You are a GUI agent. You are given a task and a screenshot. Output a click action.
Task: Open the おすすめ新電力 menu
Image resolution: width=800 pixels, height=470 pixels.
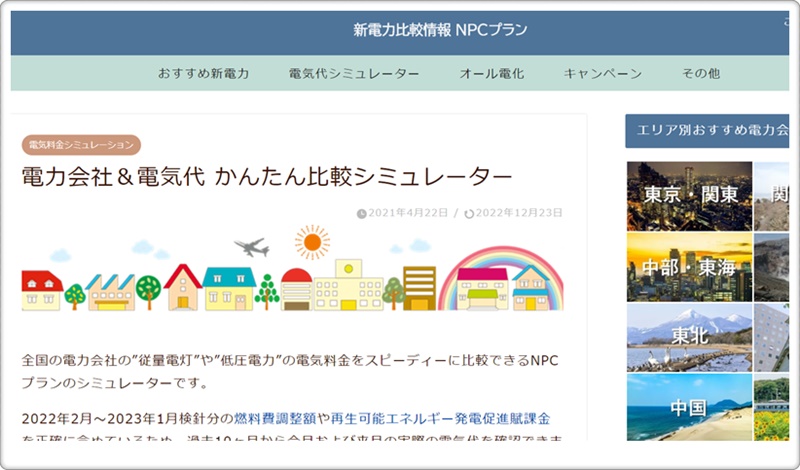pos(204,73)
